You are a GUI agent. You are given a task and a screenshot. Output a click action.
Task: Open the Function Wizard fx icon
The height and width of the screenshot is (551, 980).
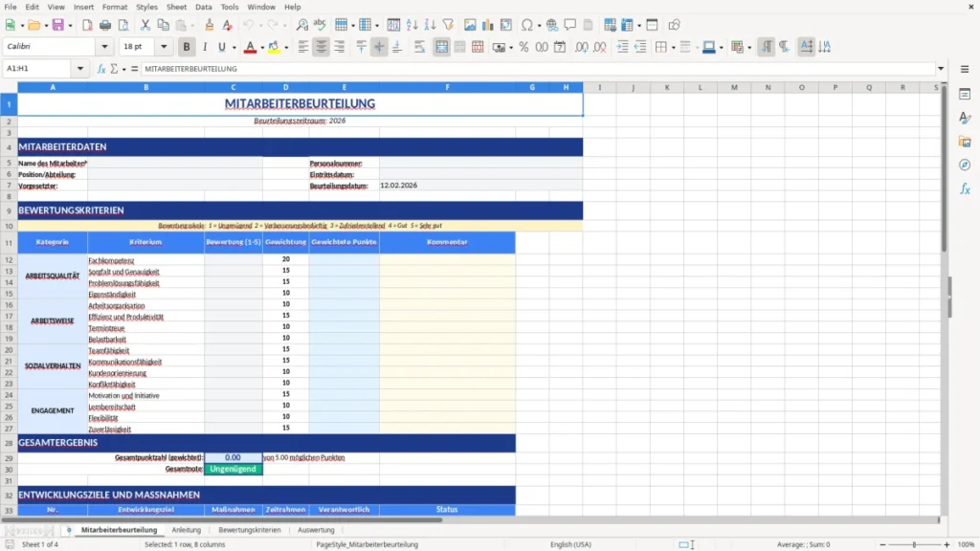point(101,69)
